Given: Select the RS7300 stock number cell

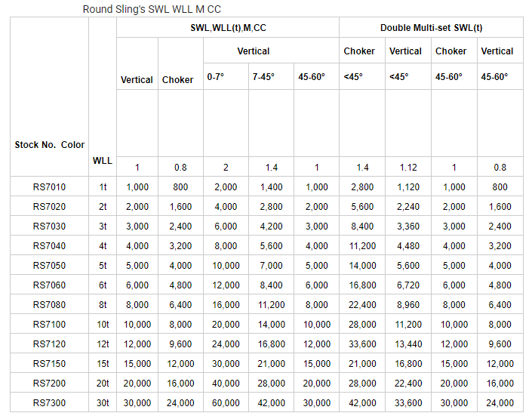Looking at the screenshot, I should pos(49,402).
